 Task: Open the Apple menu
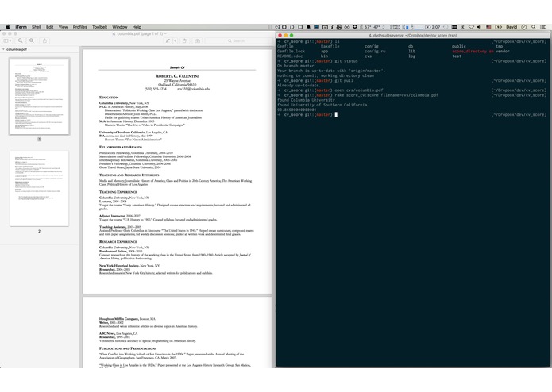pos(8,27)
